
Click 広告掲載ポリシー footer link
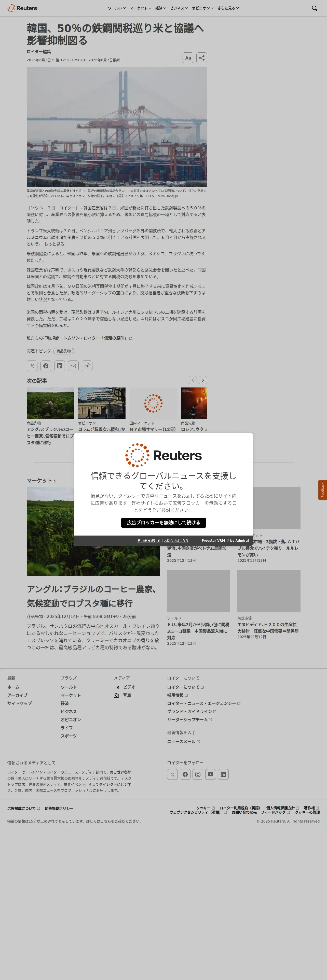click(x=59, y=809)
